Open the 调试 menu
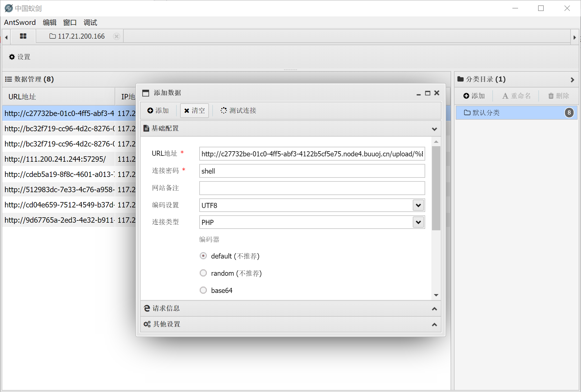Screen dimensions: 581x392 coord(90,23)
